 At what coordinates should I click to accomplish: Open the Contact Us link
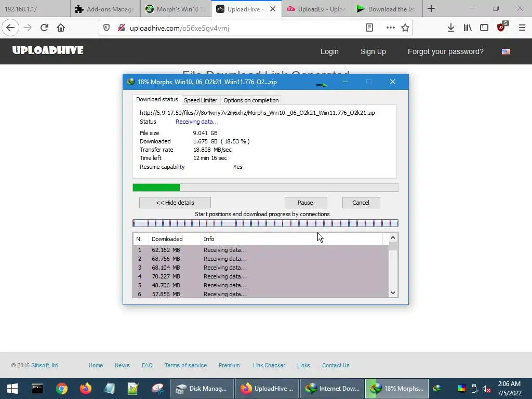pyautogui.click(x=336, y=365)
